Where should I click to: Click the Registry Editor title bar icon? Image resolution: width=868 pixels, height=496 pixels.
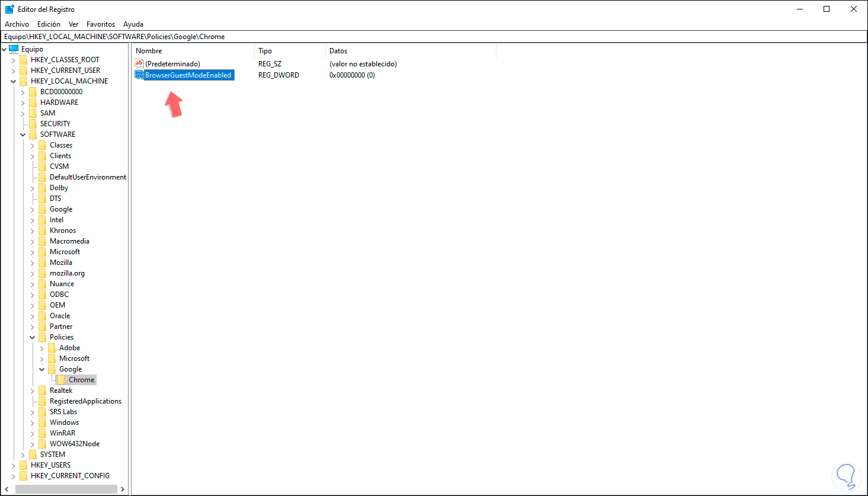click(9, 9)
